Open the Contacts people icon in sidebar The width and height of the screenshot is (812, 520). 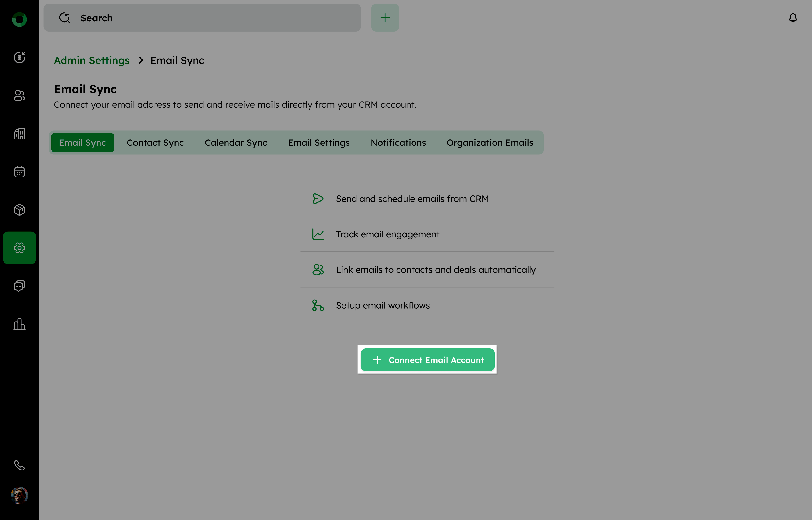(19, 95)
